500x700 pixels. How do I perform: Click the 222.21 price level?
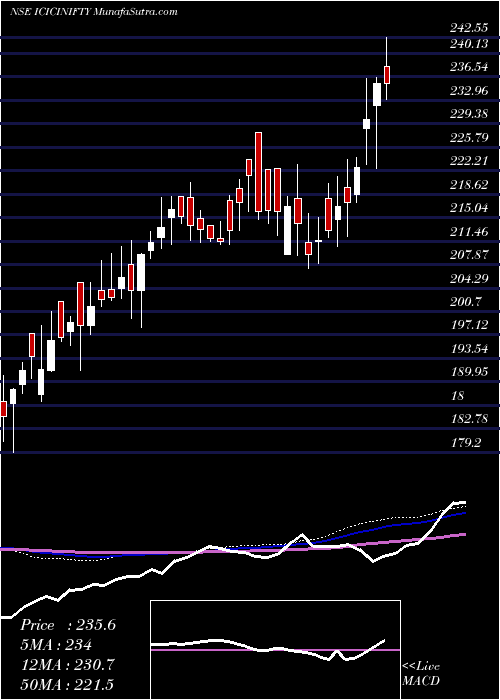[x=469, y=161]
